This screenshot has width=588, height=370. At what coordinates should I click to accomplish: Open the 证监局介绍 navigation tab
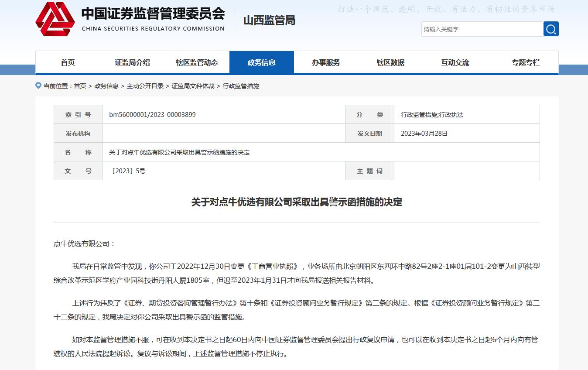tap(132, 62)
